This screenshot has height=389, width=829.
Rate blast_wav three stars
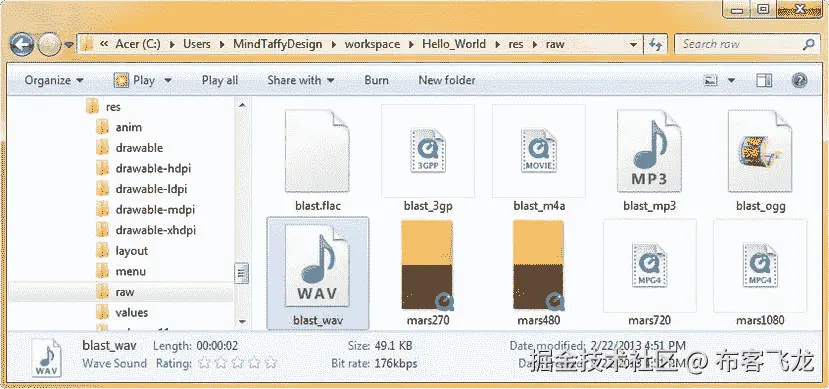pyautogui.click(x=237, y=364)
